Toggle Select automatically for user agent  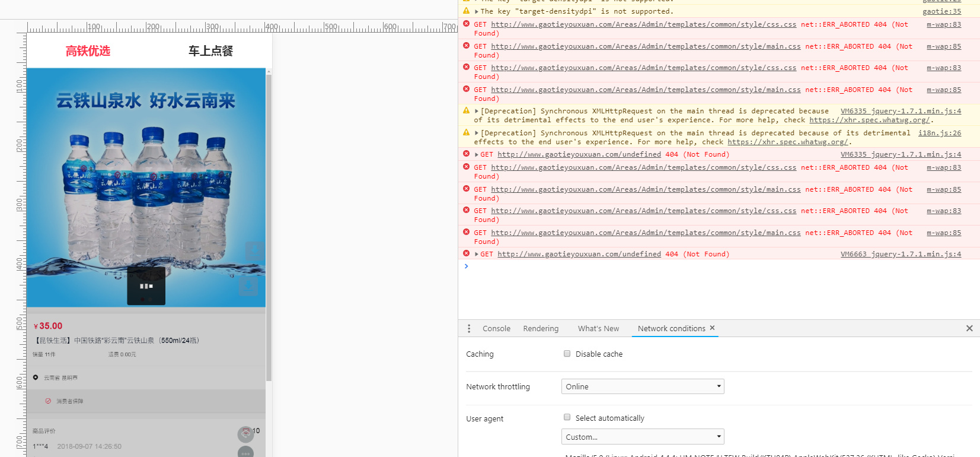point(567,418)
